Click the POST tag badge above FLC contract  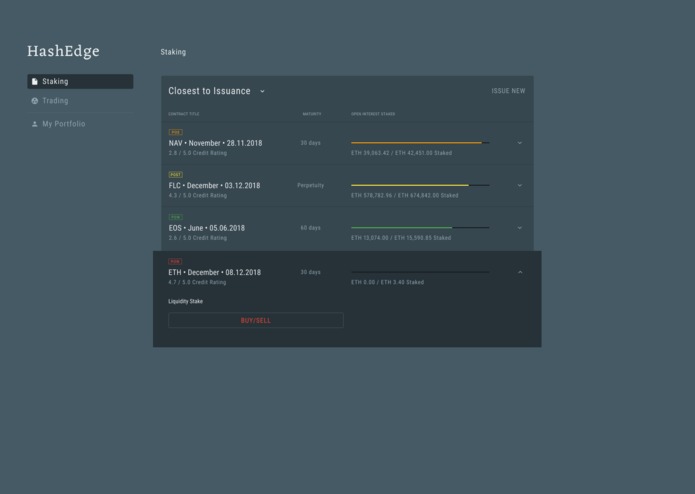(x=176, y=175)
